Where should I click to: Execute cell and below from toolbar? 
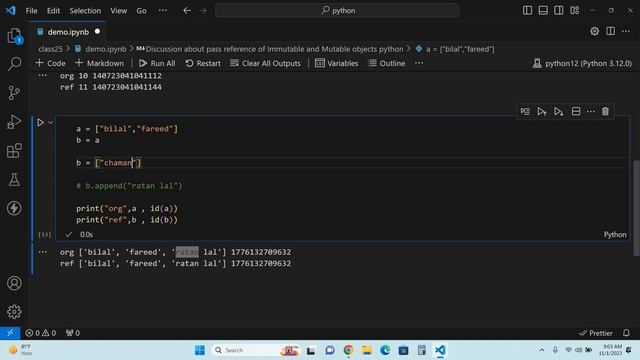coord(558,111)
